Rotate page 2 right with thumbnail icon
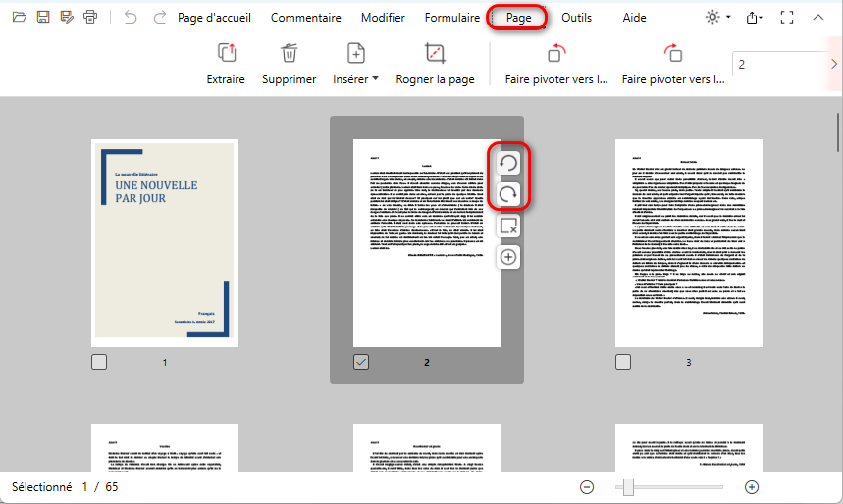This screenshot has width=843, height=504. (x=508, y=194)
